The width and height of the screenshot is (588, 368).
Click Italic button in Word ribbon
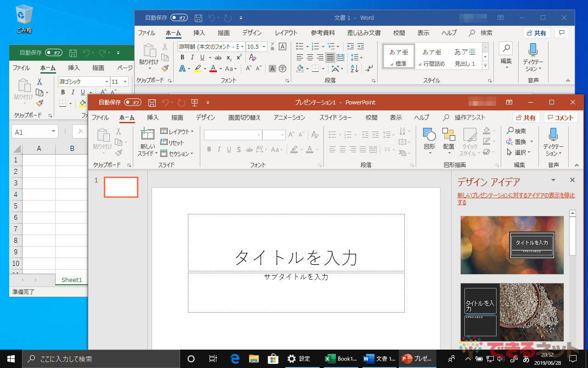coord(192,57)
